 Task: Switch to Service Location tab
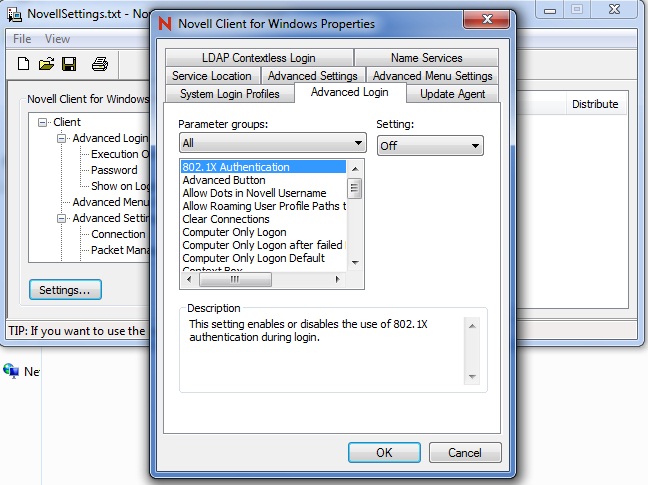pyautogui.click(x=212, y=76)
